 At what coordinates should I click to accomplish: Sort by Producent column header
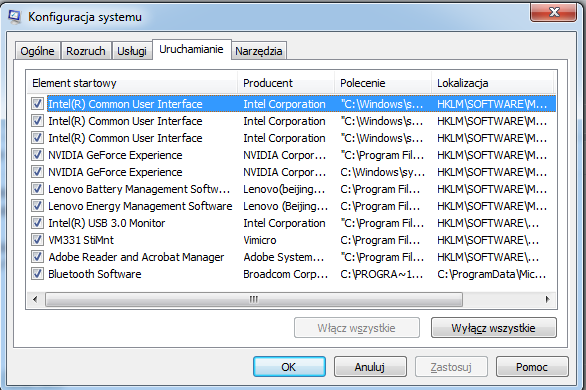pos(286,83)
